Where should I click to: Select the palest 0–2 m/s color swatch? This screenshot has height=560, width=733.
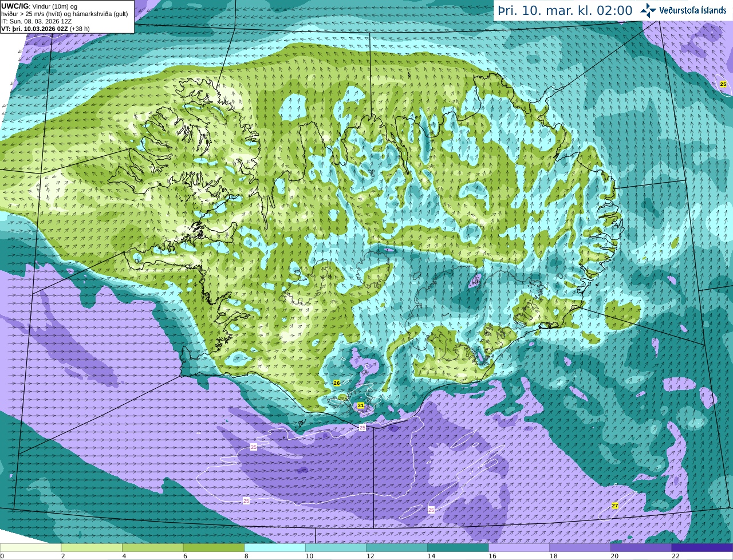pyautogui.click(x=30, y=547)
